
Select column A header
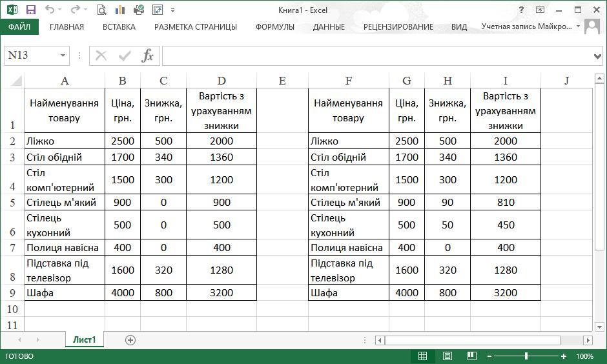(65, 81)
